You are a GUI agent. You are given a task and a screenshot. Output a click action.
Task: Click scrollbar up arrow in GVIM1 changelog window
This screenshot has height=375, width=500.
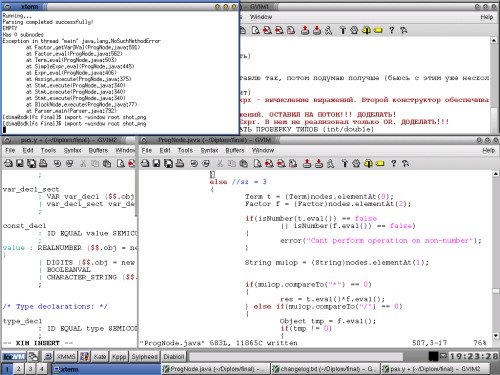click(x=494, y=40)
